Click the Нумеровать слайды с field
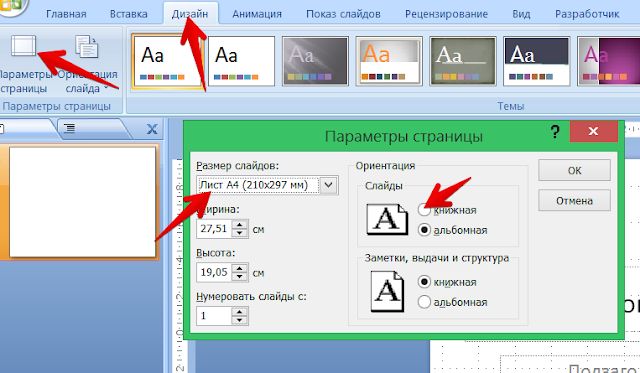This screenshot has width=640, height=373. (214, 316)
